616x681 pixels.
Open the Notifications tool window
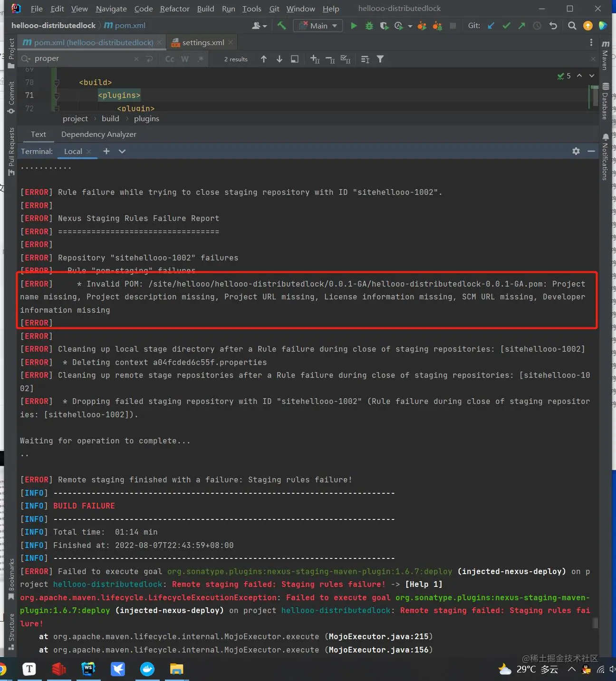tap(605, 157)
